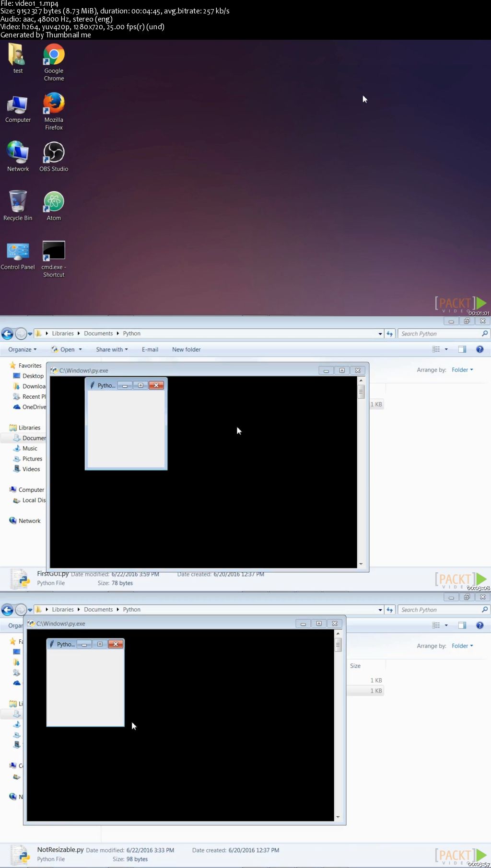491x868 pixels.
Task: Click refresh button beside middle frame address bar
Action: (x=390, y=334)
